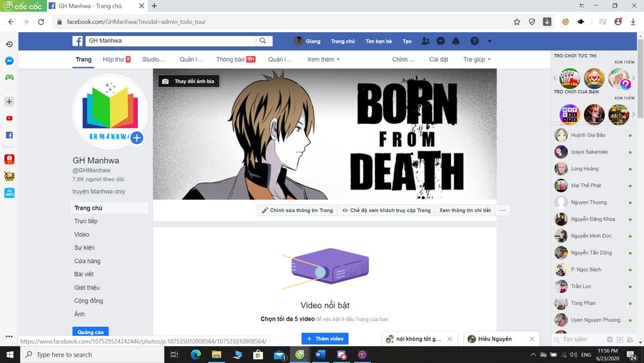Switch to the Hộp thư tab
This screenshot has width=644, height=363.
(x=116, y=59)
